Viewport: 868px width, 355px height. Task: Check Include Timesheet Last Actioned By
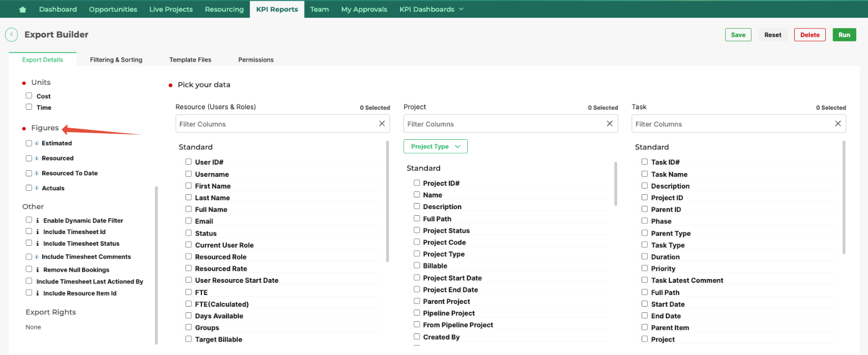29,281
